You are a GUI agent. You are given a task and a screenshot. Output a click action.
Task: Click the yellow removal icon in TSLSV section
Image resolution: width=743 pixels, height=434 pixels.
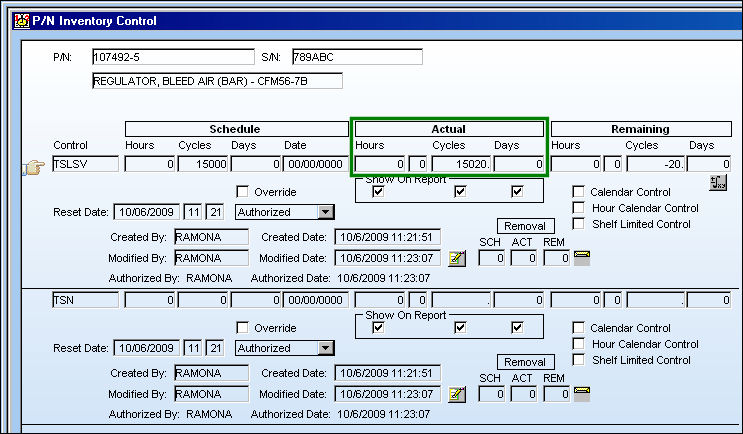(582, 258)
